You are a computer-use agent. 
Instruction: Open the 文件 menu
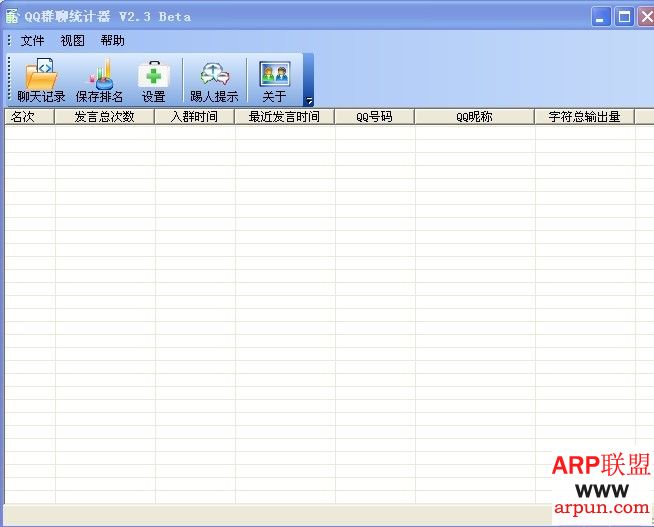tap(32, 40)
